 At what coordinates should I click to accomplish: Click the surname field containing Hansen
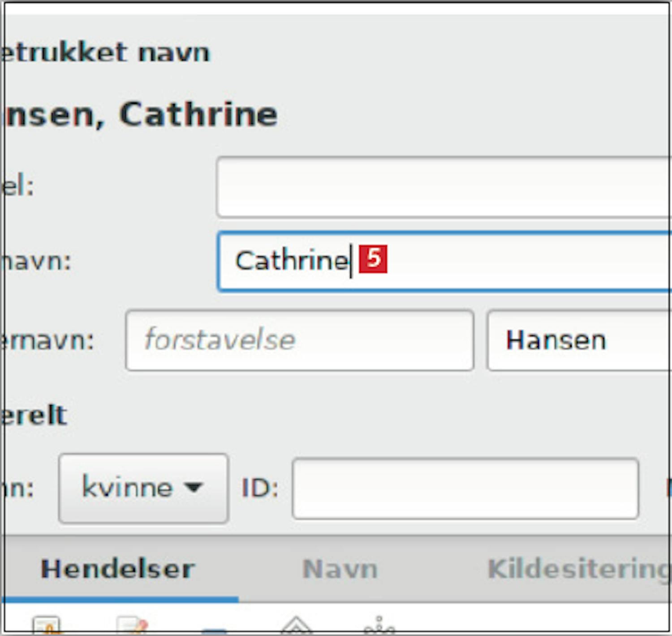pos(578,340)
